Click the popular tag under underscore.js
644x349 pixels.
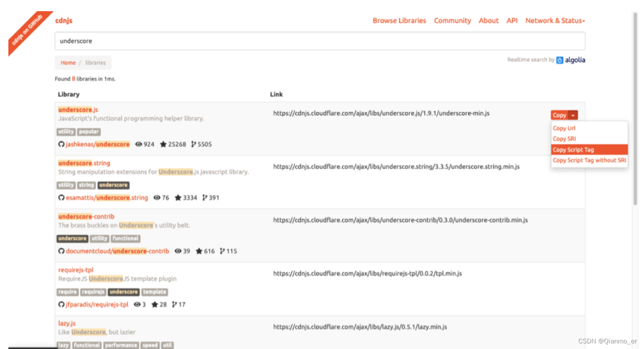(x=89, y=132)
